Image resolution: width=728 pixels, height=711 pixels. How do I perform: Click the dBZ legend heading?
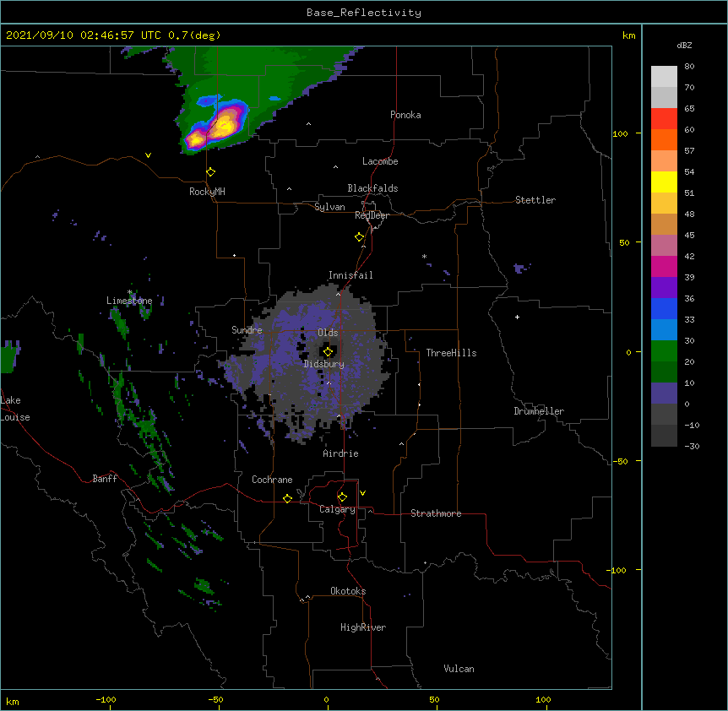684,45
